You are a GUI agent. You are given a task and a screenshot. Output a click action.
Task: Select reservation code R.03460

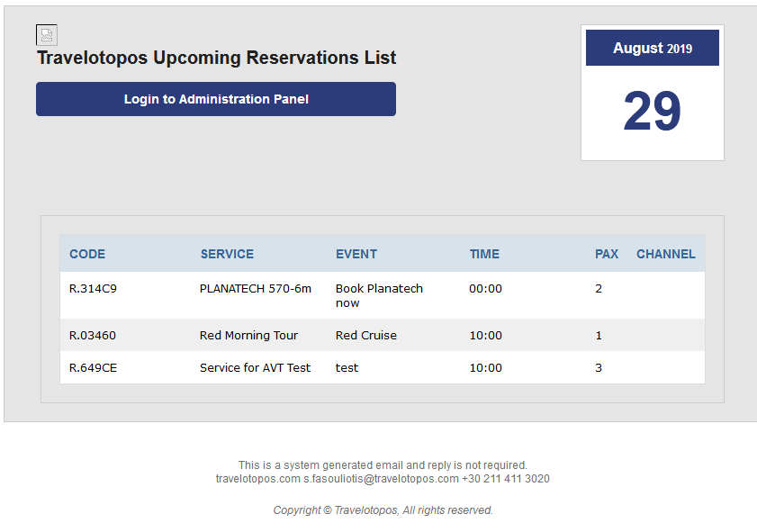pos(93,336)
